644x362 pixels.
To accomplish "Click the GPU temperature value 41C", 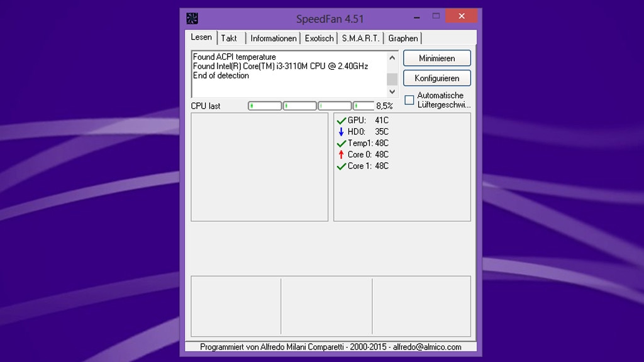I will [x=382, y=120].
